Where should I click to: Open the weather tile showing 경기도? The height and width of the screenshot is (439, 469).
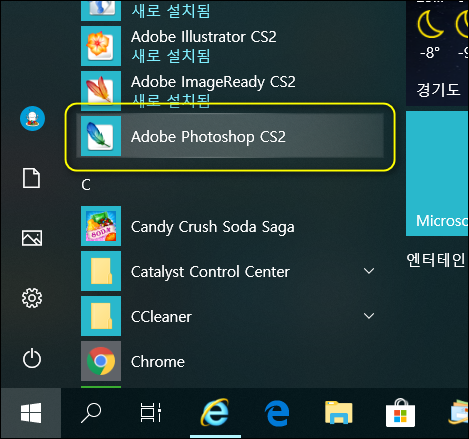[437, 53]
